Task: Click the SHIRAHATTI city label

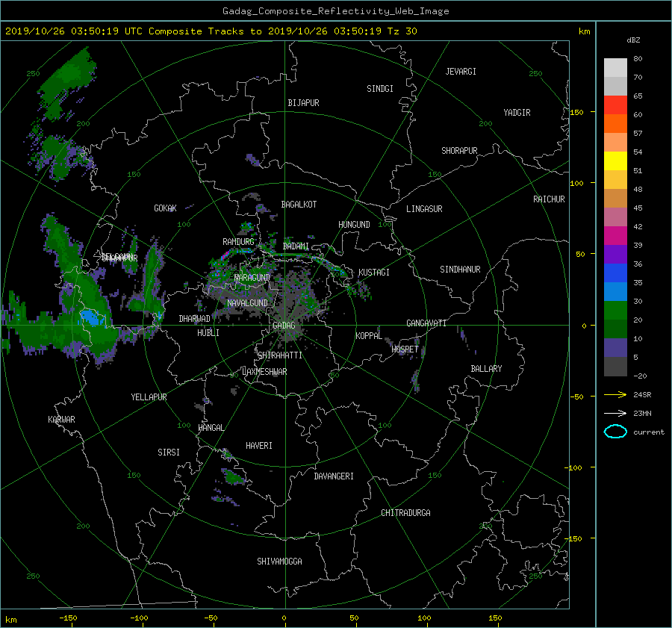Action: click(280, 355)
